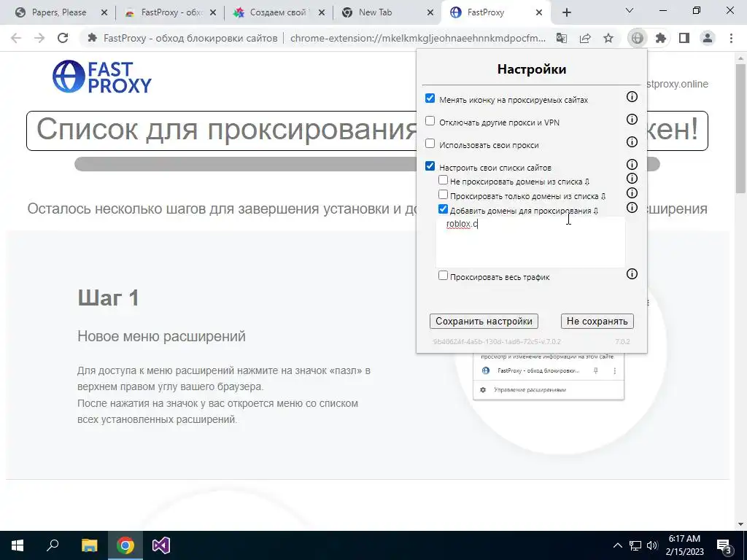Uncheck 'Менять иконку на проксируемых сайтах'
Image resolution: width=747 pixels, height=560 pixels.
click(x=430, y=98)
